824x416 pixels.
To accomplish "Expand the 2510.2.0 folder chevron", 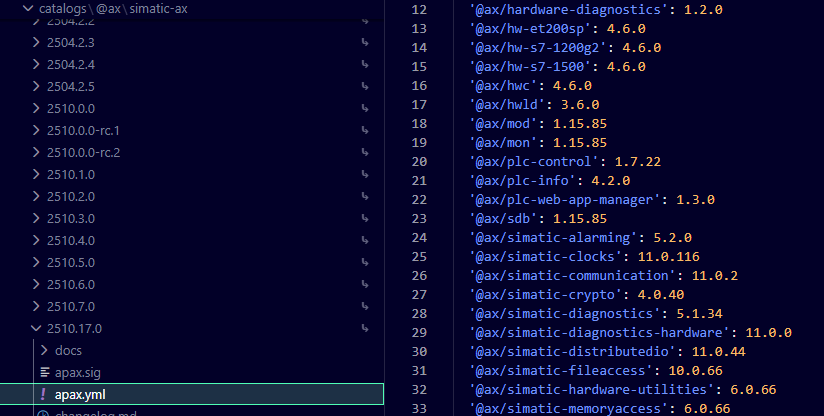I will point(36,196).
